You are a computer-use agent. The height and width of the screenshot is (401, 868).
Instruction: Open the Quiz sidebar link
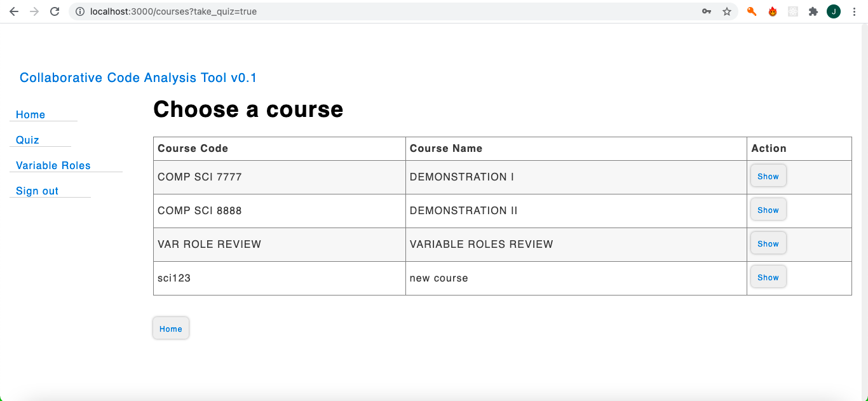(x=26, y=140)
